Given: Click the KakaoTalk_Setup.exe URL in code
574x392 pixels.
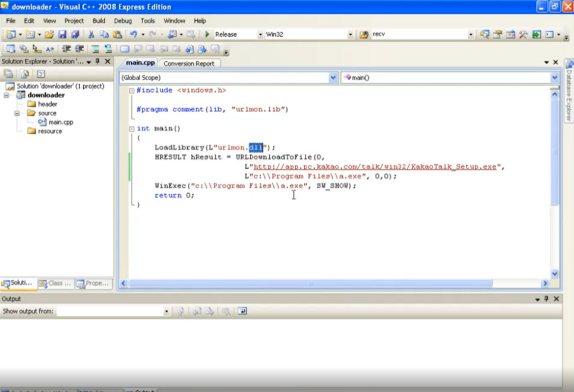Looking at the screenshot, I should [375, 167].
